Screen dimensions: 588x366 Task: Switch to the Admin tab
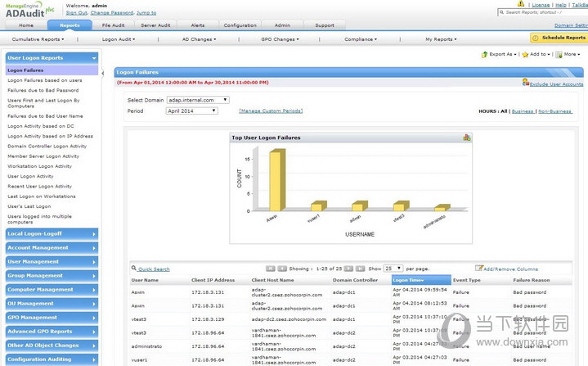click(282, 25)
